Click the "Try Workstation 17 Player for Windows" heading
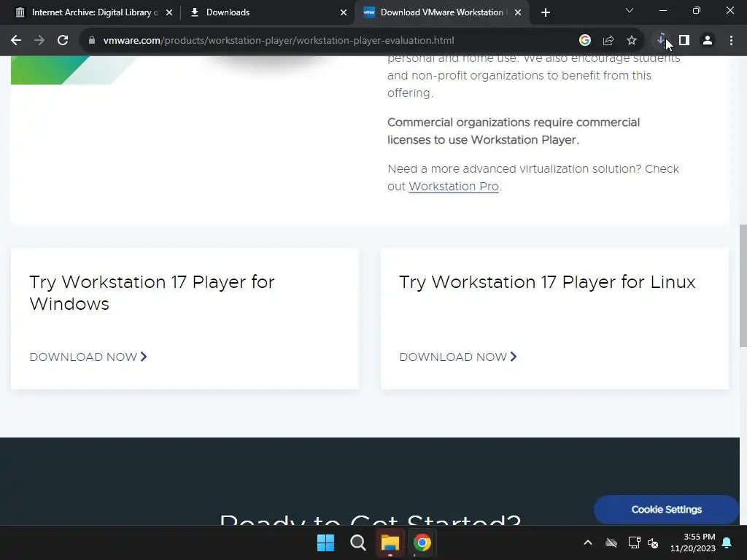Image resolution: width=747 pixels, height=560 pixels. click(152, 293)
